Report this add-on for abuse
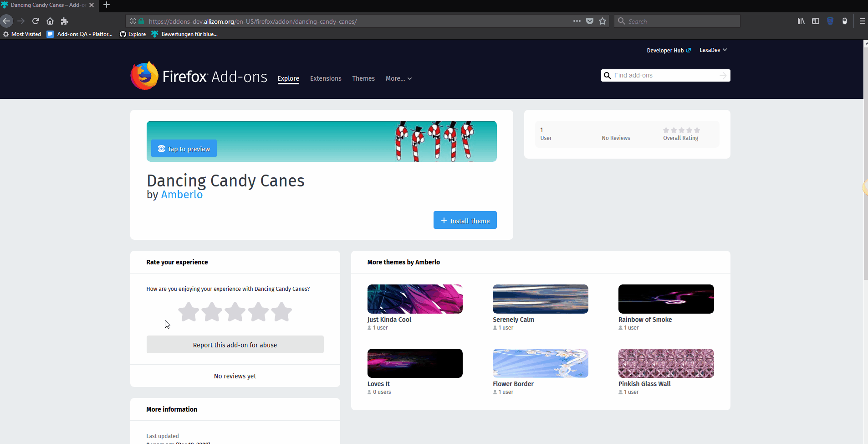 [235, 345]
